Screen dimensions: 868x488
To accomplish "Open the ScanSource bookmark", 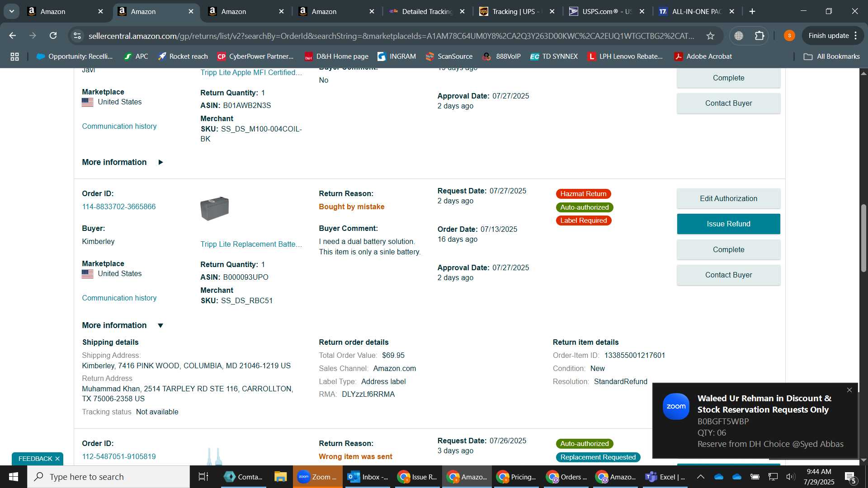I will pos(449,56).
